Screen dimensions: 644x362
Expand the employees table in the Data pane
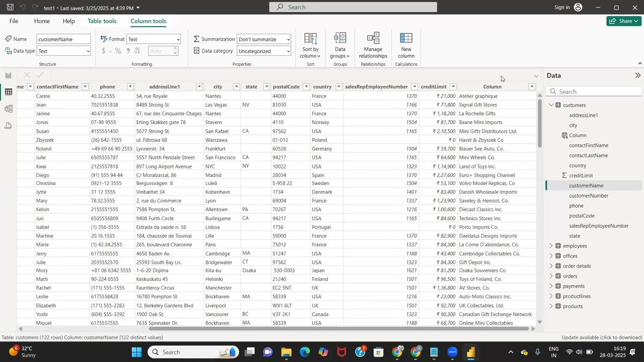pyautogui.click(x=551, y=246)
